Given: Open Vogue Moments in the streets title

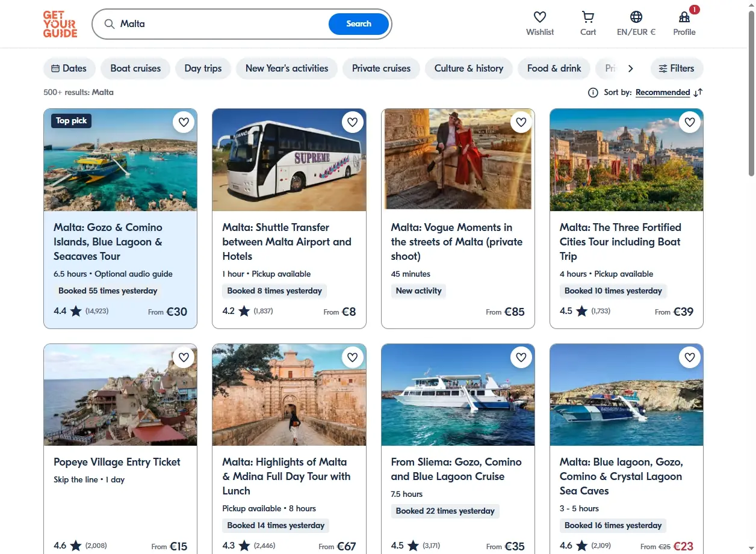Looking at the screenshot, I should point(457,242).
